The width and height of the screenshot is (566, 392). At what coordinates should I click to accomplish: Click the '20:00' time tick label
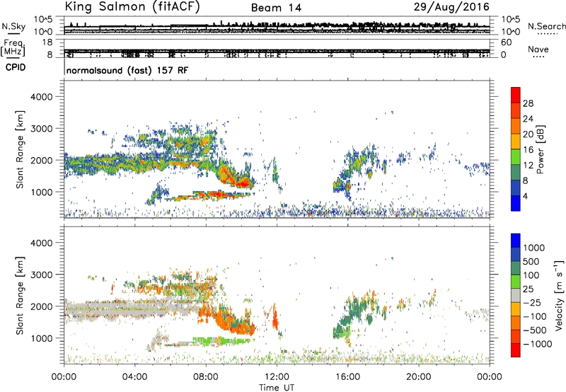pos(418,377)
